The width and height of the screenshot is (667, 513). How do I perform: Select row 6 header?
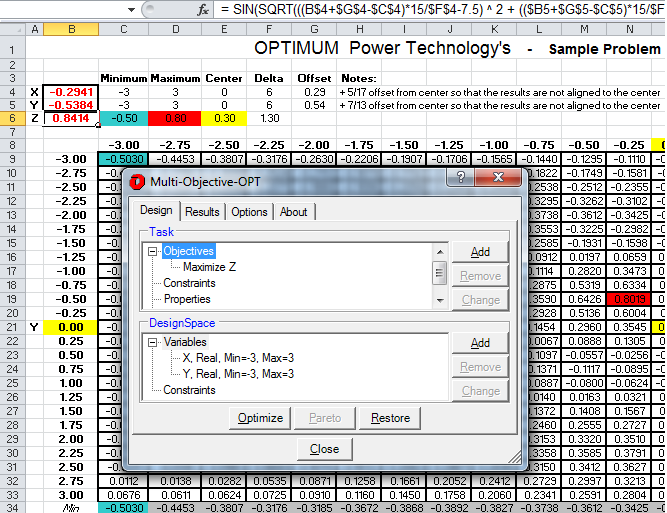(x=12, y=118)
